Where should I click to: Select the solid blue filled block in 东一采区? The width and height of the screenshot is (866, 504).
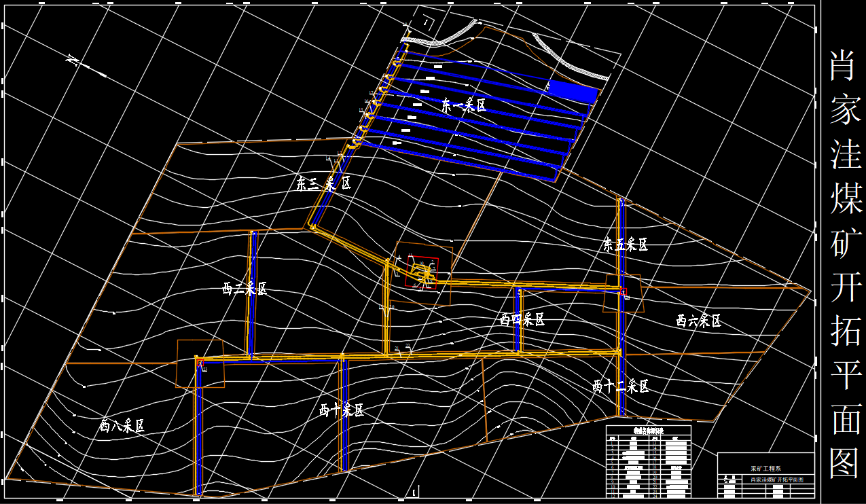573,91
